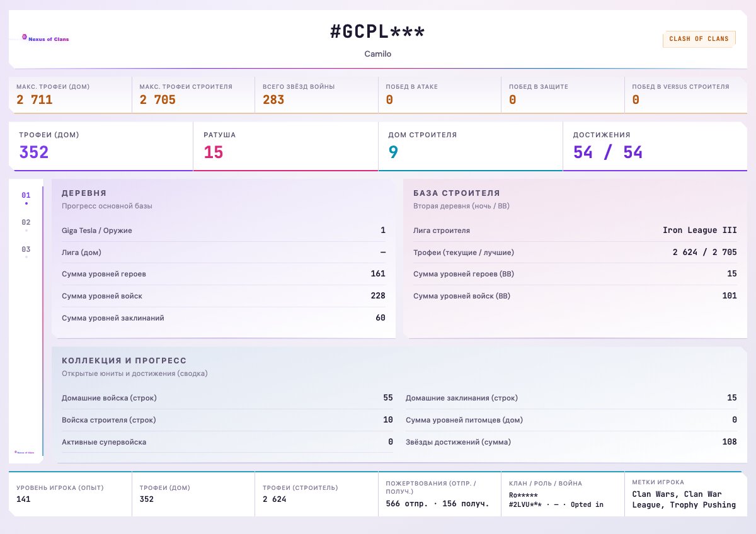
Task: Click the #GCPL*** player tag heading
Action: (x=377, y=31)
